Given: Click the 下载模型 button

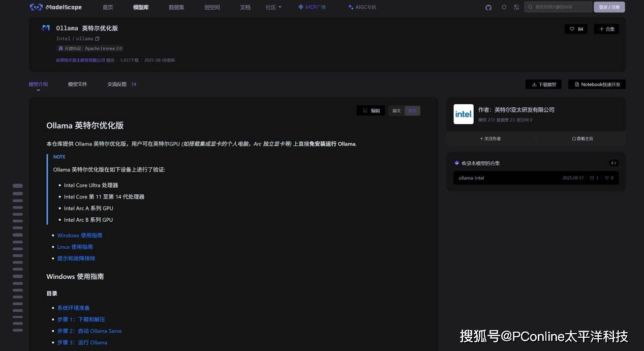Looking at the screenshot, I should click(x=543, y=84).
